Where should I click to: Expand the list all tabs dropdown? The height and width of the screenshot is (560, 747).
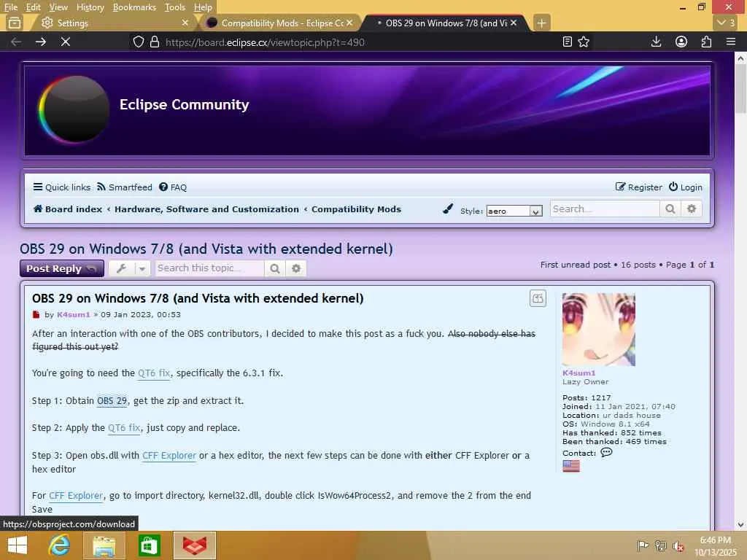(x=726, y=23)
